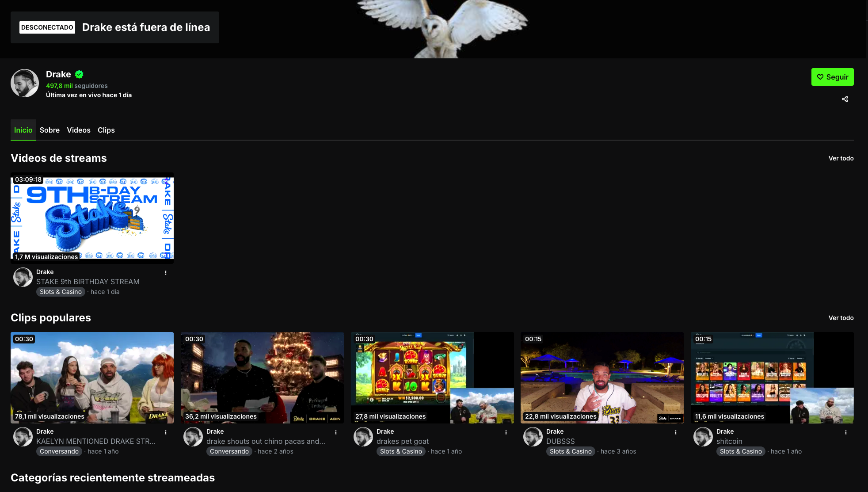
Task: Click 'hace 3 años' under DUBSSS
Action: click(618, 451)
